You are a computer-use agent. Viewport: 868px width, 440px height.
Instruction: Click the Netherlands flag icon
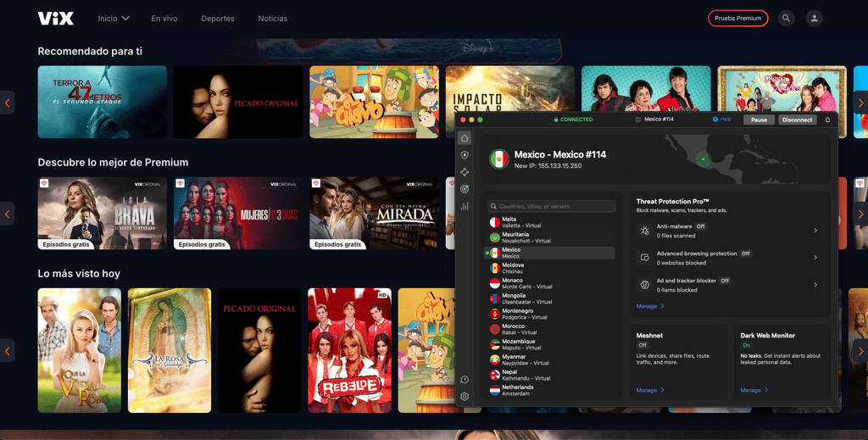(495, 390)
